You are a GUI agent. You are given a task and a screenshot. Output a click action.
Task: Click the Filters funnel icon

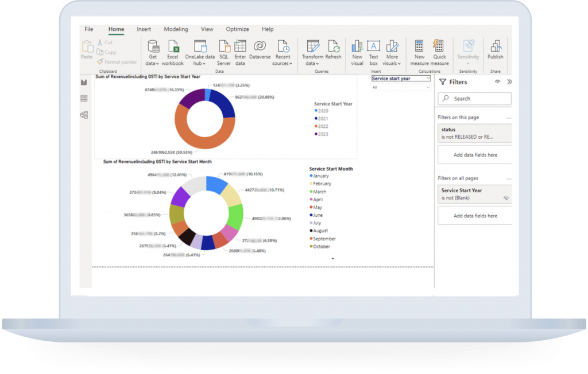click(443, 82)
